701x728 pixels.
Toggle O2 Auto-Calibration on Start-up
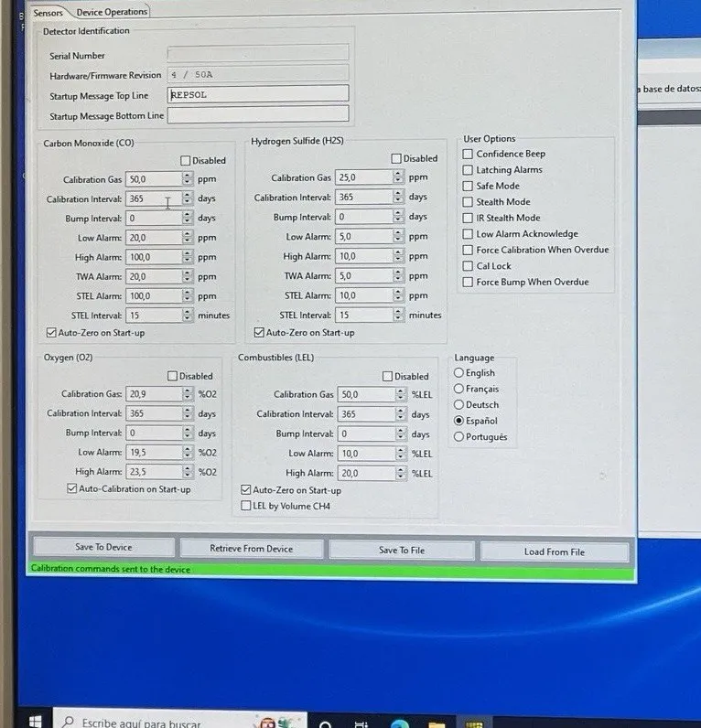coord(72,488)
